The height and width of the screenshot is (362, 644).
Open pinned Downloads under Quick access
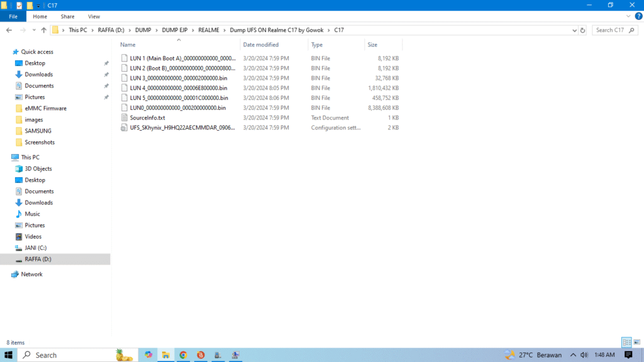[38, 74]
